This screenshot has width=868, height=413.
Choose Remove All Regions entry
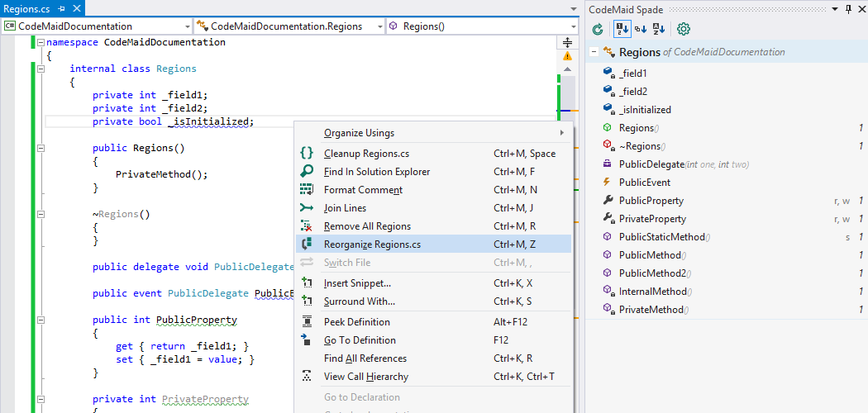[433, 226]
